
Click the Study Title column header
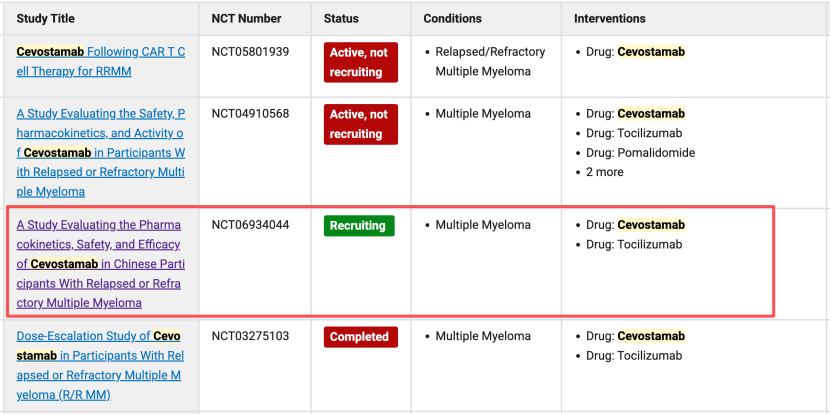click(x=46, y=19)
